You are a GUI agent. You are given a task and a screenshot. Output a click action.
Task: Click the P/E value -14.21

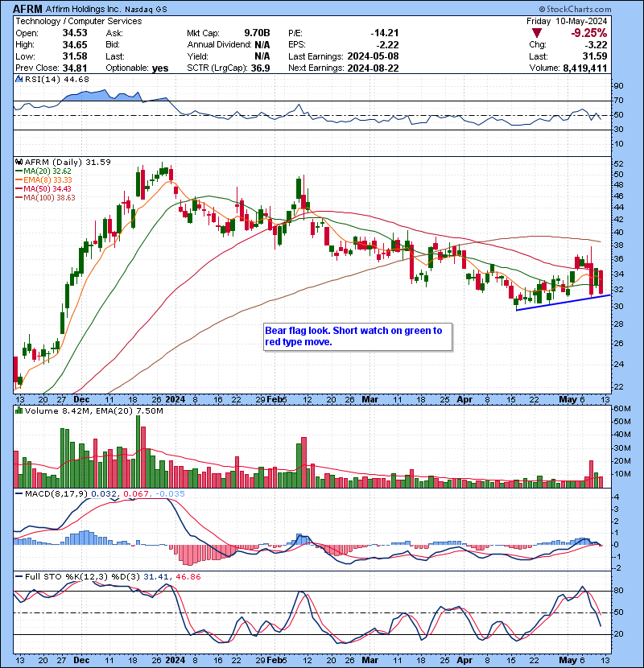pos(385,33)
